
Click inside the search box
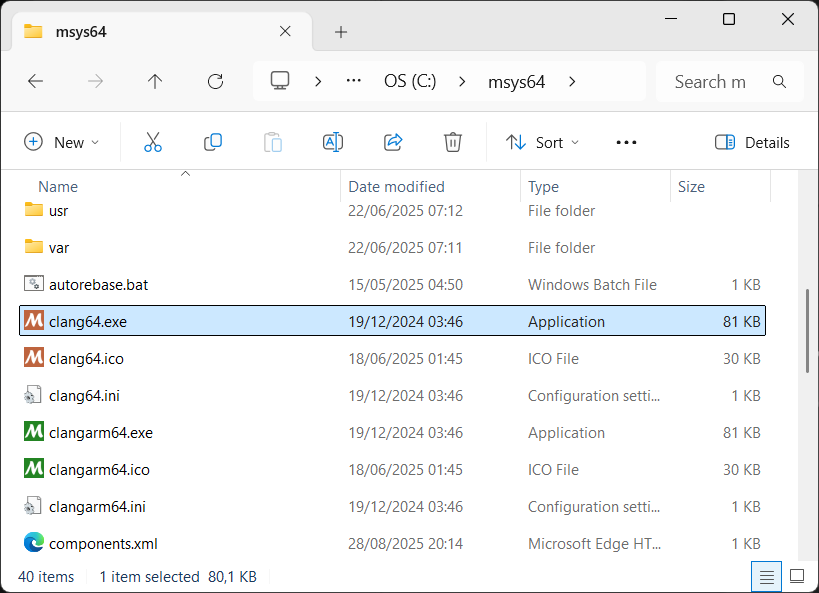(710, 81)
